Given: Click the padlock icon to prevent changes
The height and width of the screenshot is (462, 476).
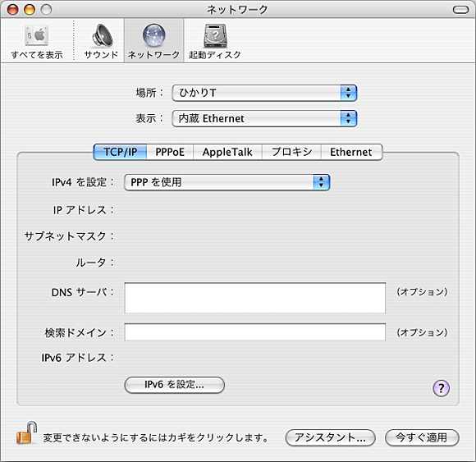Looking at the screenshot, I should point(27,432).
